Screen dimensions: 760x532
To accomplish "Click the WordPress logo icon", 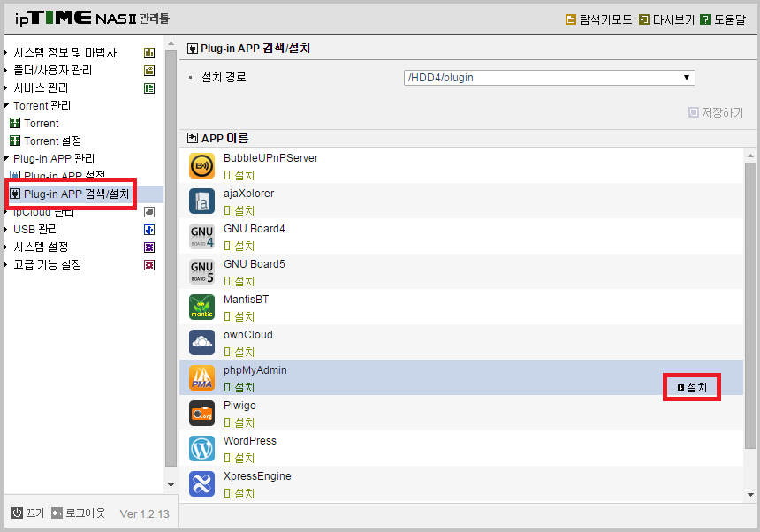I will coord(201,449).
